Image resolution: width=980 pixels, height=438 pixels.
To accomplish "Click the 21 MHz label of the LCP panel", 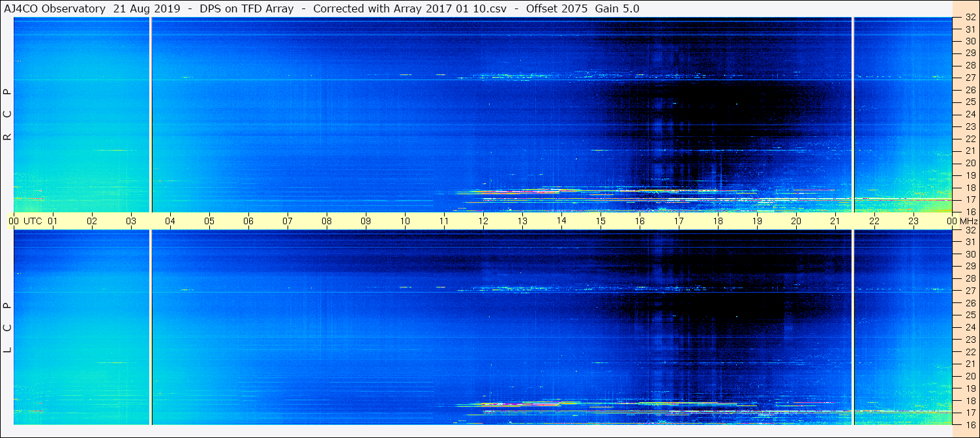I will click(x=970, y=364).
